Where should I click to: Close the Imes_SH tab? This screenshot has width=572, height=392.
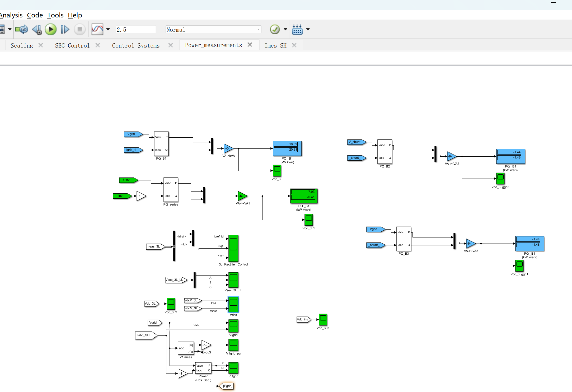[294, 45]
